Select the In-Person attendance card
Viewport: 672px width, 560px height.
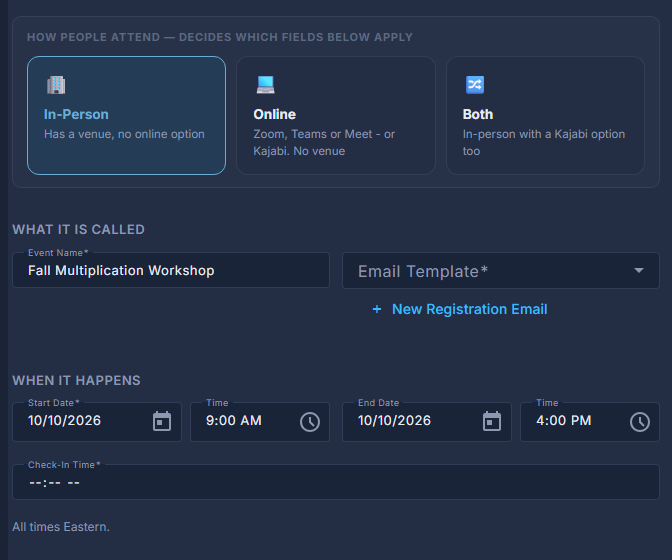click(126, 115)
